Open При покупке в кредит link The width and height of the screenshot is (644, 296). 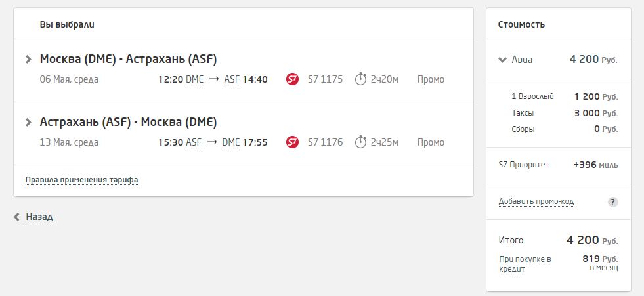click(525, 264)
